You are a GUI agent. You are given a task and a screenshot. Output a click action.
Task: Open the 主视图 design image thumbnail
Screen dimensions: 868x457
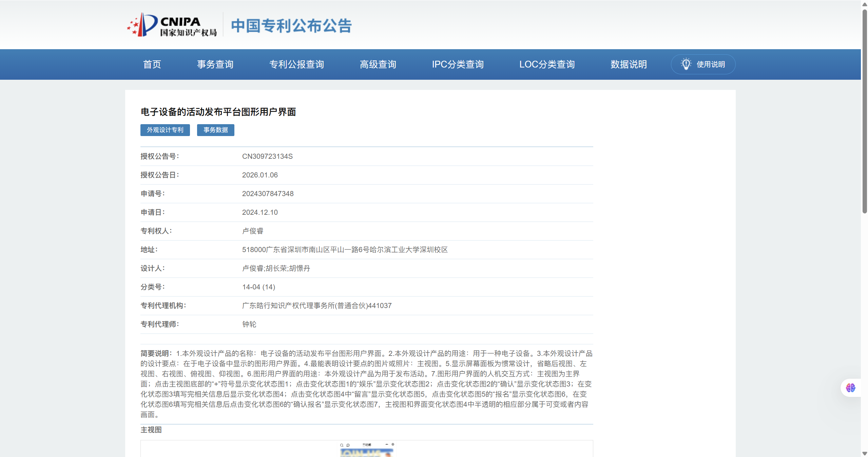[x=367, y=449]
